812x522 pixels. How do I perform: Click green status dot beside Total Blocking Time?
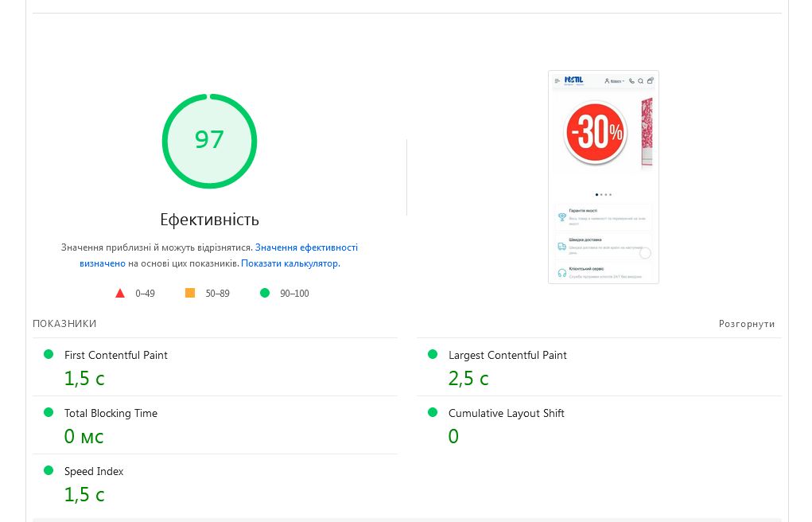tap(49, 412)
